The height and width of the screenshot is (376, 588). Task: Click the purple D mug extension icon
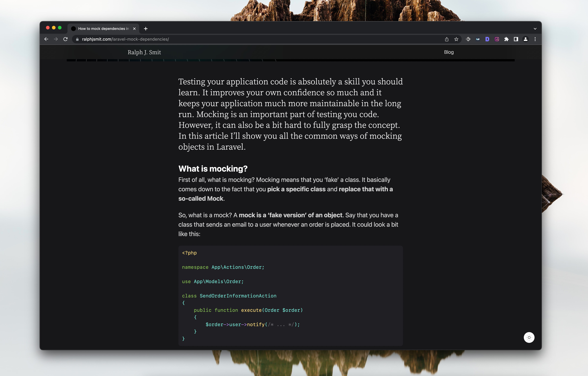[487, 39]
